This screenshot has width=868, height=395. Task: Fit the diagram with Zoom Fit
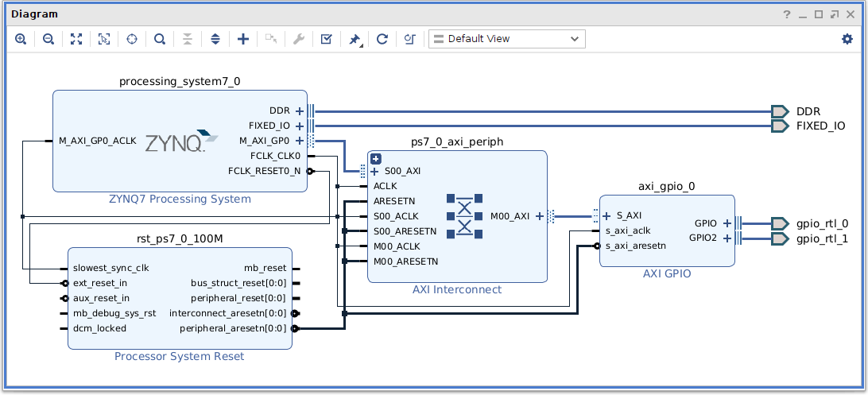pos(76,39)
